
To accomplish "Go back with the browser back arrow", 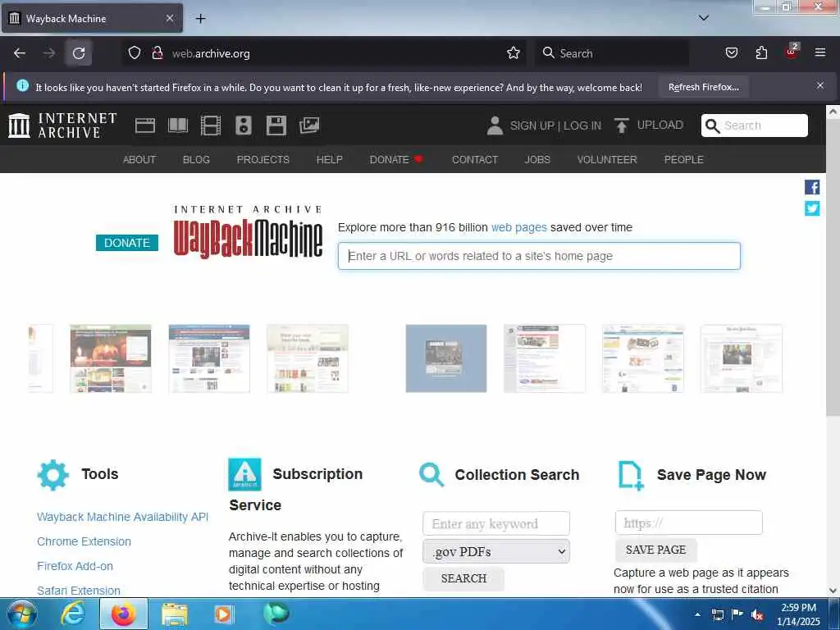I will coord(20,53).
